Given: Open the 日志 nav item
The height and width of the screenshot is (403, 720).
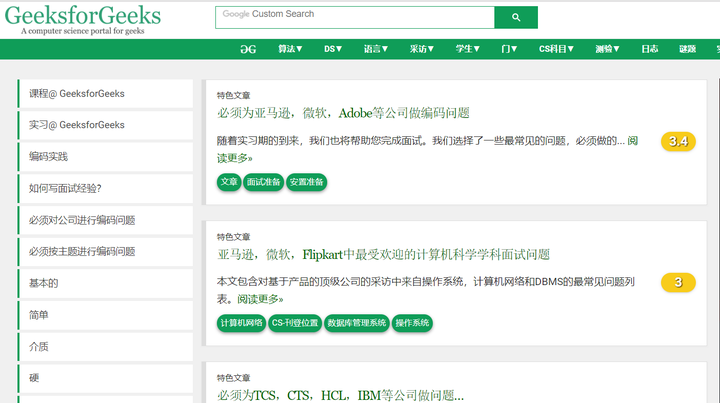Looking at the screenshot, I should point(649,49).
